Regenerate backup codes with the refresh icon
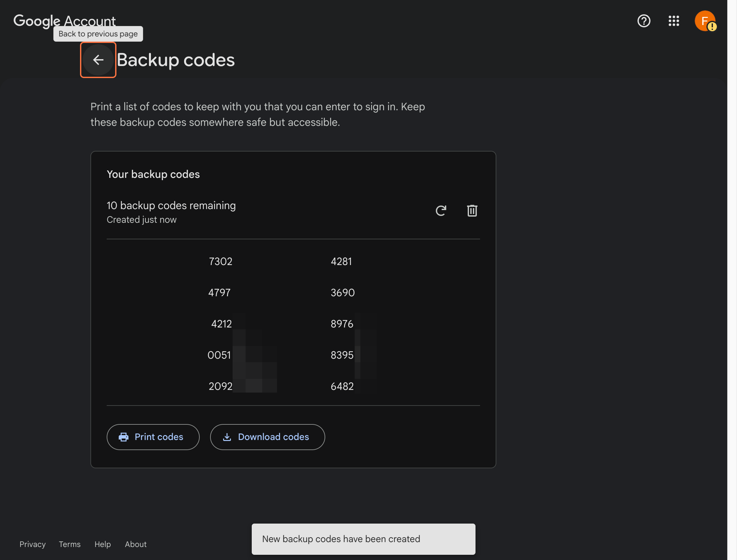This screenshot has width=737, height=560. (441, 211)
